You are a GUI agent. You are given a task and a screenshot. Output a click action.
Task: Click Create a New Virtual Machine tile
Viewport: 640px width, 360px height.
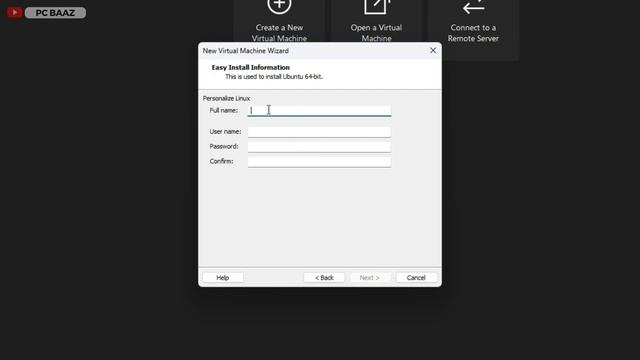[279, 21]
